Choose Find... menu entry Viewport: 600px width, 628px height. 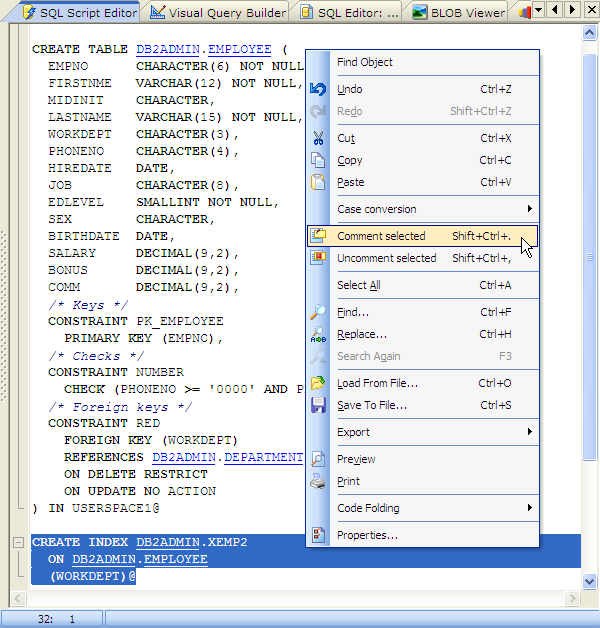[x=423, y=312]
